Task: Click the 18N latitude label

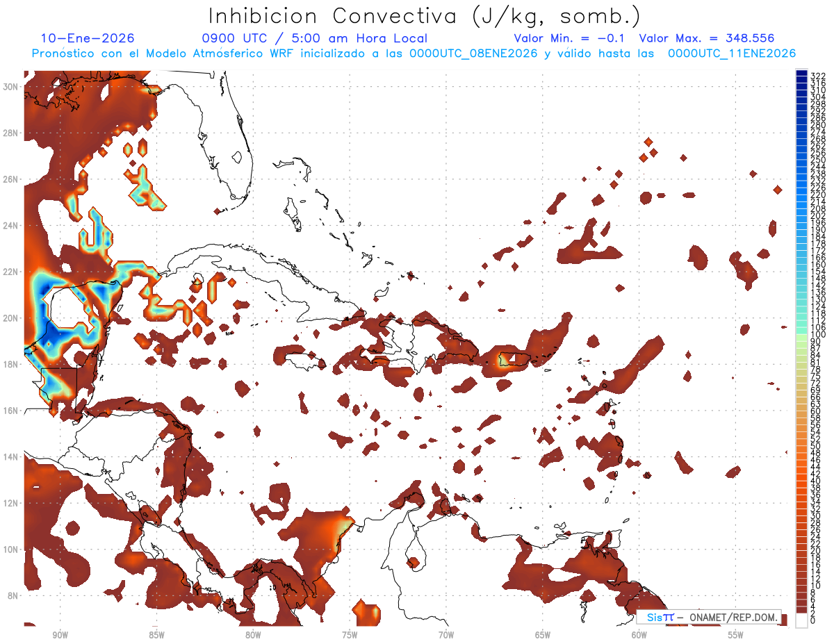Action: [x=11, y=364]
